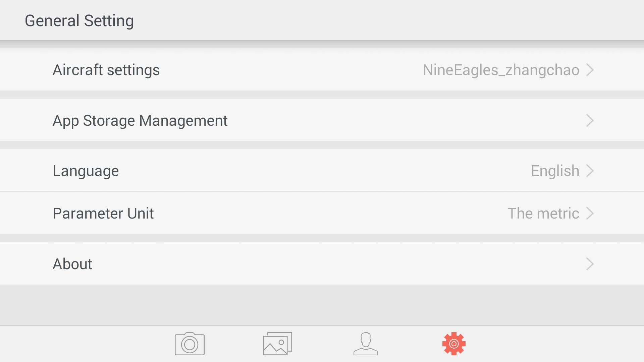Screen dimensions: 644x362
Task: Open the user profile icon
Action: [366, 344]
